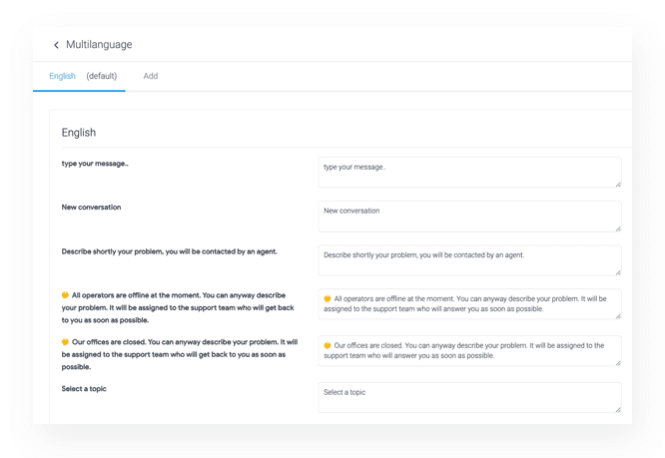This screenshot has width=665, height=458.
Task: Grab resize handle of 'type your message' field
Action: pos(618,184)
